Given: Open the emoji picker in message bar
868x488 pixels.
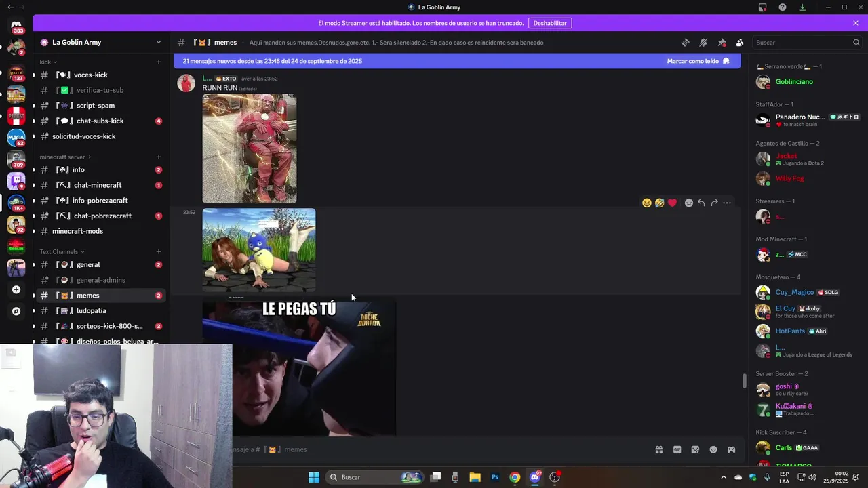Looking at the screenshot, I should pos(713,449).
